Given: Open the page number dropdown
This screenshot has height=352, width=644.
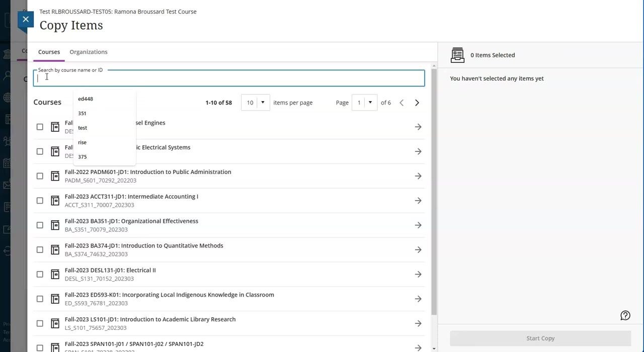Looking at the screenshot, I should (x=364, y=103).
